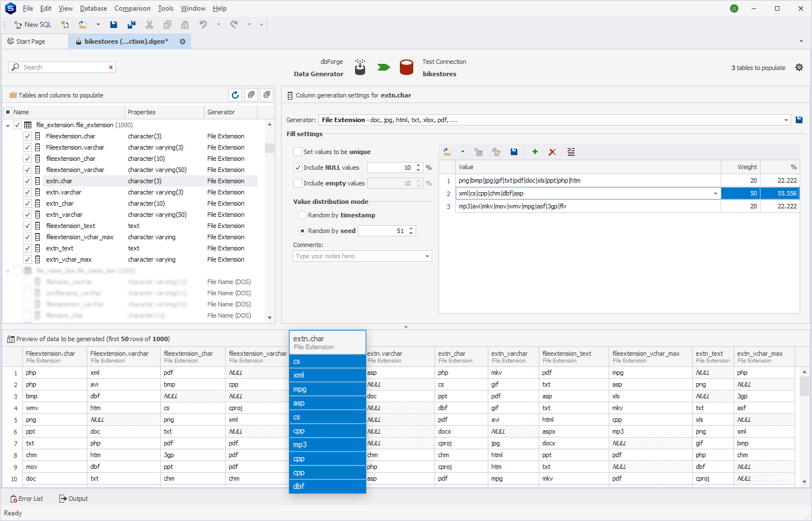Save the project with the main toolbar disk icon
812x521 pixels.
pyautogui.click(x=114, y=25)
